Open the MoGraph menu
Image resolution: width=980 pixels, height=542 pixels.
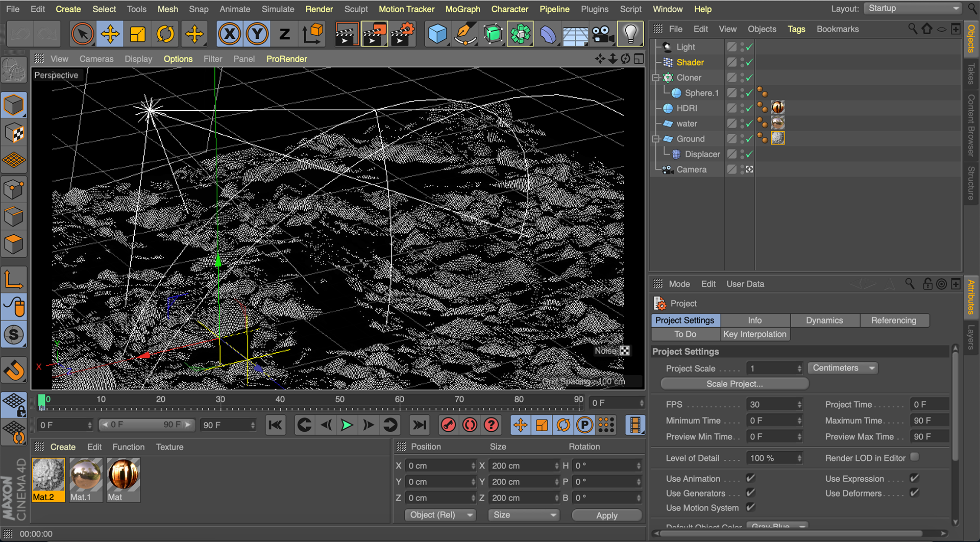pyautogui.click(x=462, y=9)
